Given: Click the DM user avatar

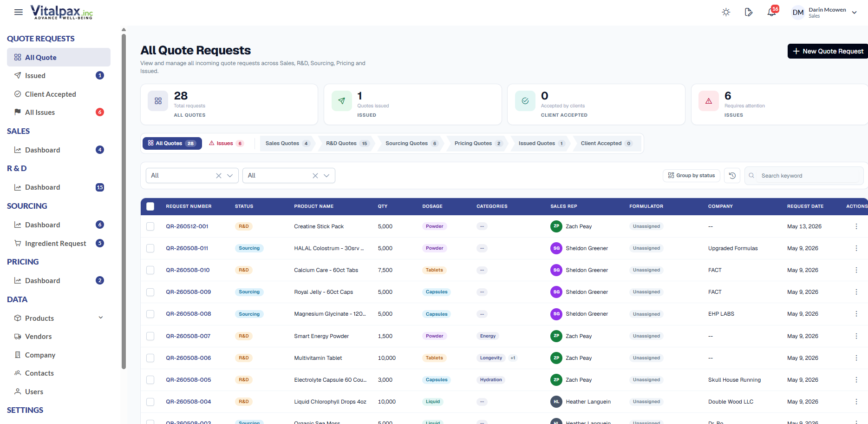Looking at the screenshot, I should (x=798, y=13).
